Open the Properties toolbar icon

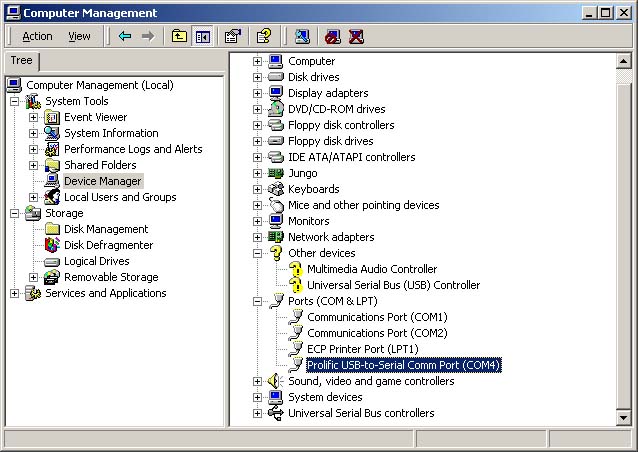(233, 36)
